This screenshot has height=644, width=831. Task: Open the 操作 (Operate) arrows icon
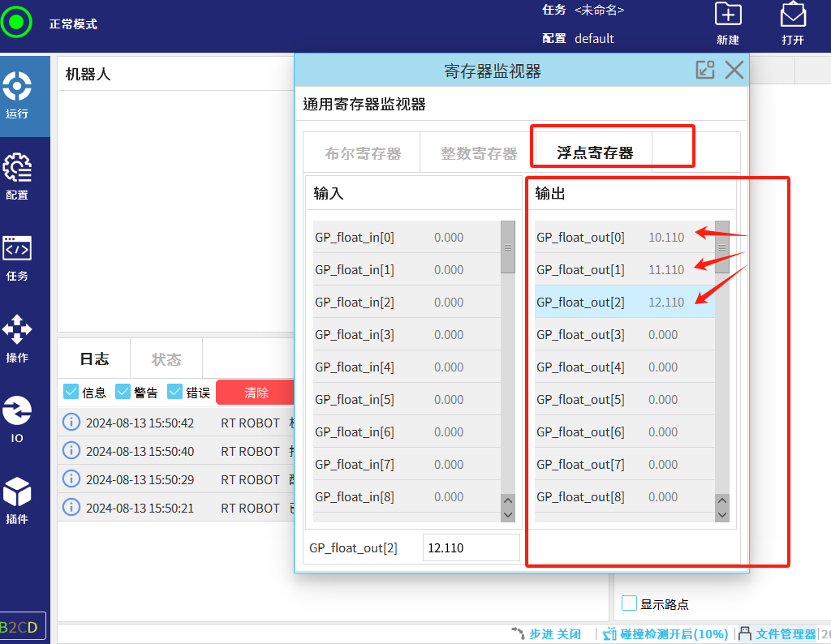[x=17, y=337]
